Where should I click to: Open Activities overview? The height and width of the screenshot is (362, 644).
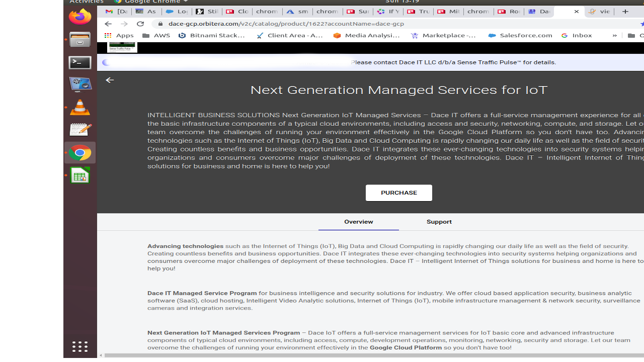click(87, 2)
